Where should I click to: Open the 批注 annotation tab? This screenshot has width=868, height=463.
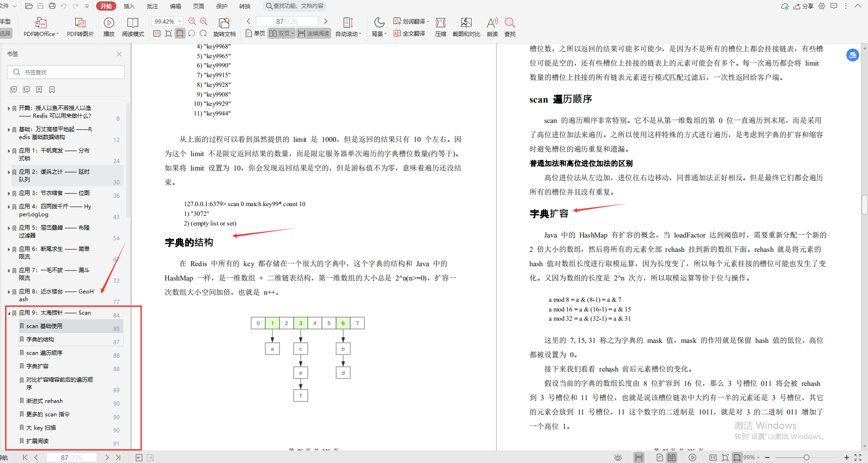point(152,6)
